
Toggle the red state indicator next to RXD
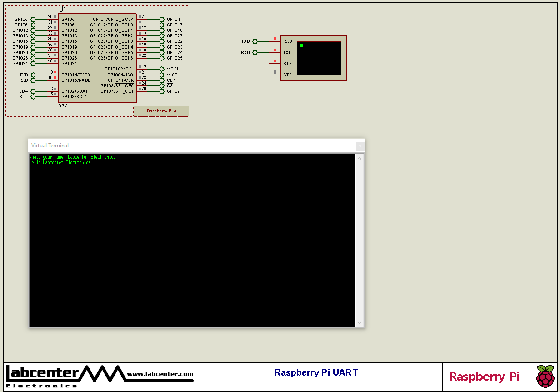click(275, 39)
